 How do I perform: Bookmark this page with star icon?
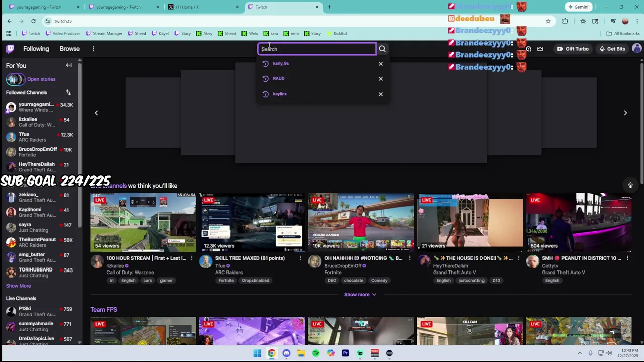[548, 21]
